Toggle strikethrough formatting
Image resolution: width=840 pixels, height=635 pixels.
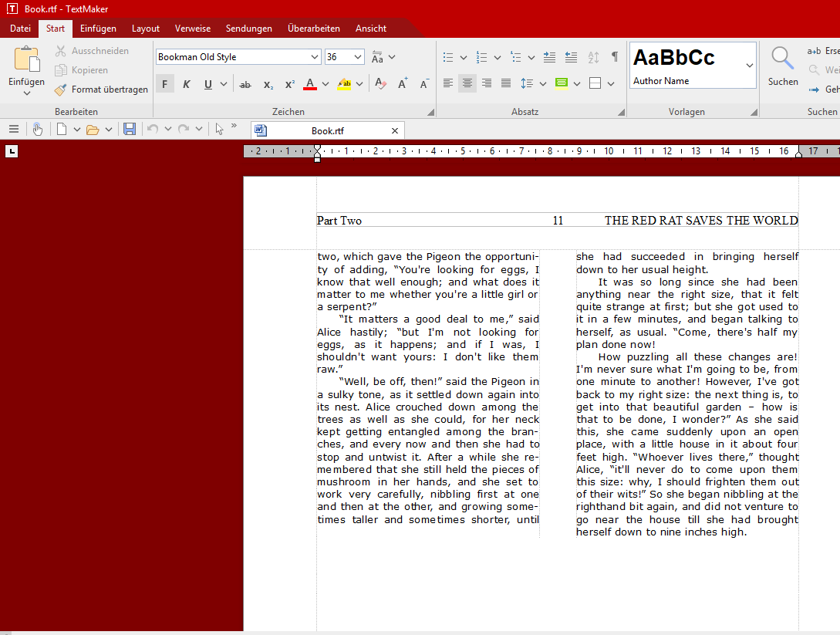pyautogui.click(x=245, y=84)
